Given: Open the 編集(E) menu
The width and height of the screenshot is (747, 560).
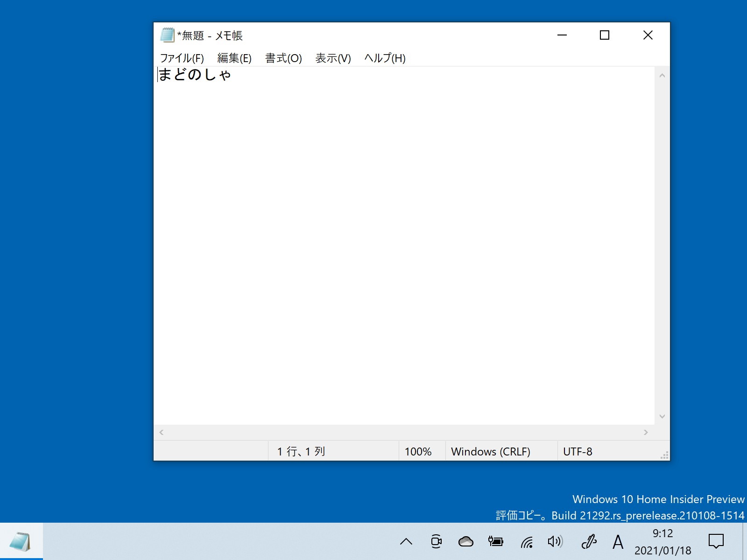Looking at the screenshot, I should click(234, 58).
